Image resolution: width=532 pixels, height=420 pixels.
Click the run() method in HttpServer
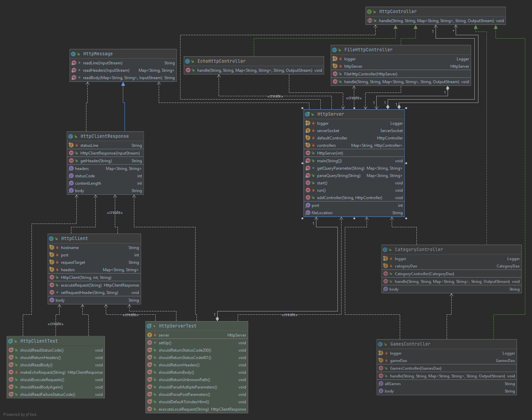pyautogui.click(x=354, y=190)
